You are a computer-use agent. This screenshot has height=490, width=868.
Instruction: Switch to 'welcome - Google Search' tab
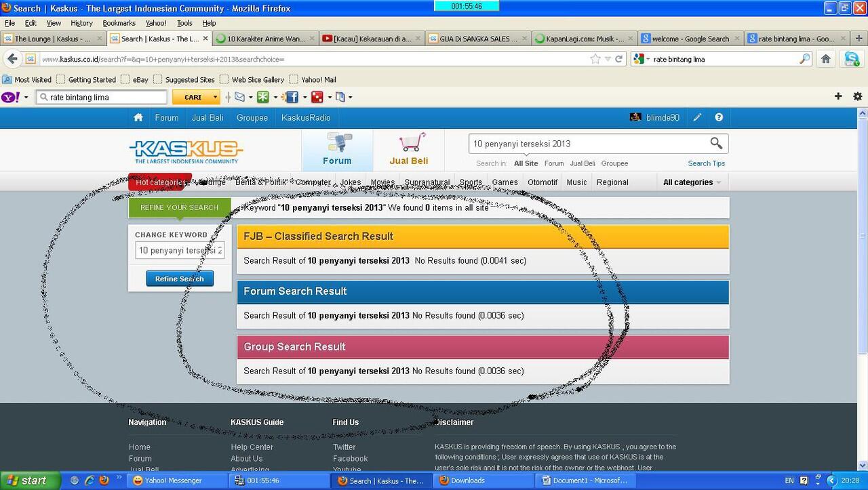690,39
